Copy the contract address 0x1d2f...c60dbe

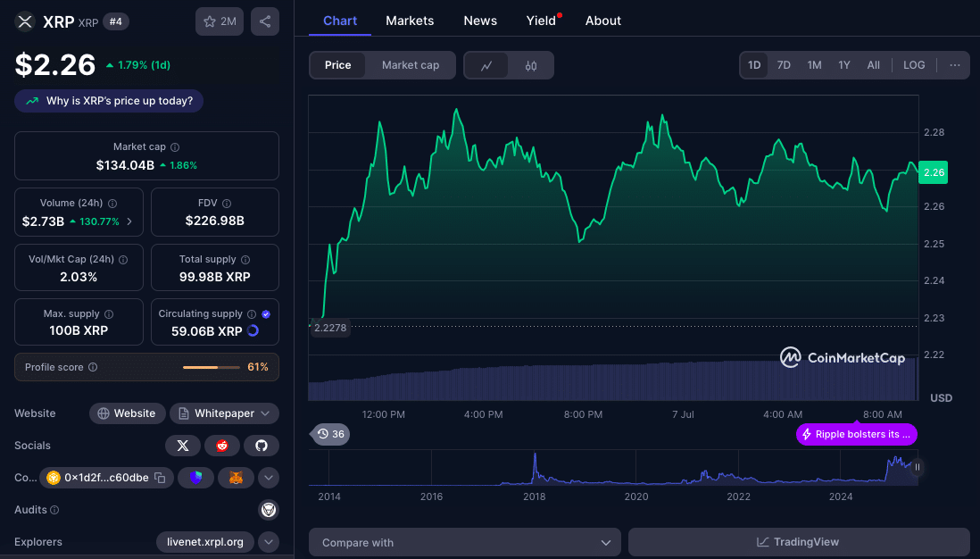pyautogui.click(x=160, y=478)
